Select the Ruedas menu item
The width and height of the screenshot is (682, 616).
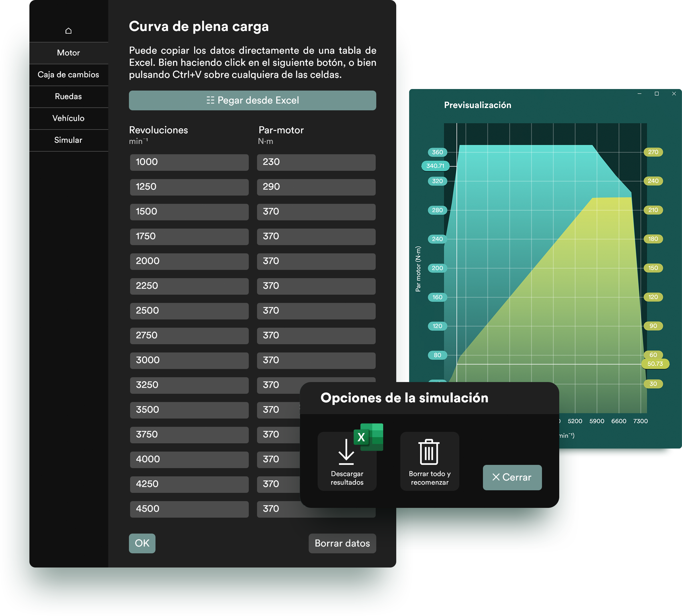coord(69,96)
